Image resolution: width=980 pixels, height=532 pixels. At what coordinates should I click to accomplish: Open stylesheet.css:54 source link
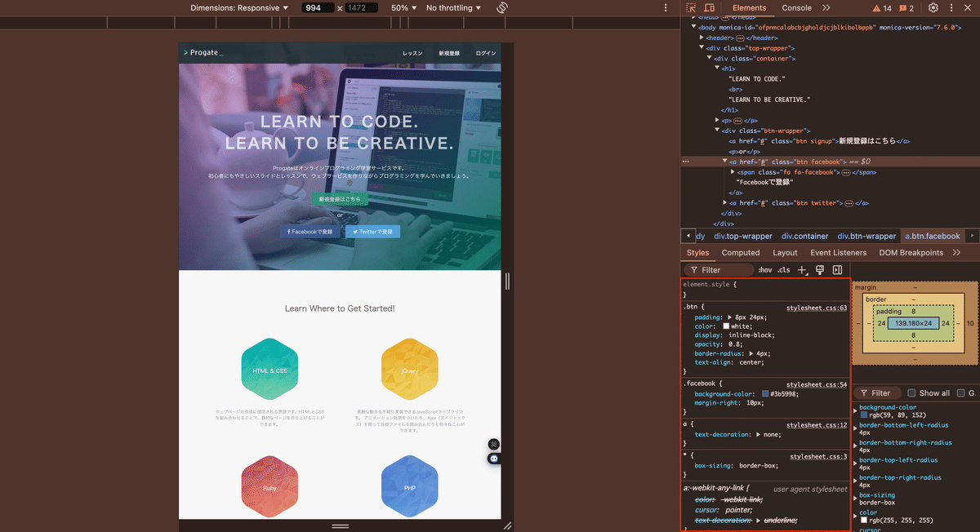click(x=817, y=384)
